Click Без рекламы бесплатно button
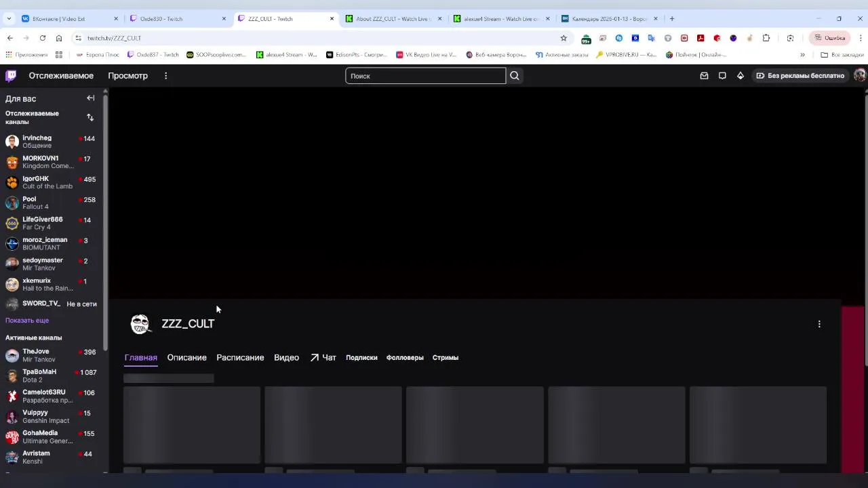868x488 pixels. tap(800, 76)
